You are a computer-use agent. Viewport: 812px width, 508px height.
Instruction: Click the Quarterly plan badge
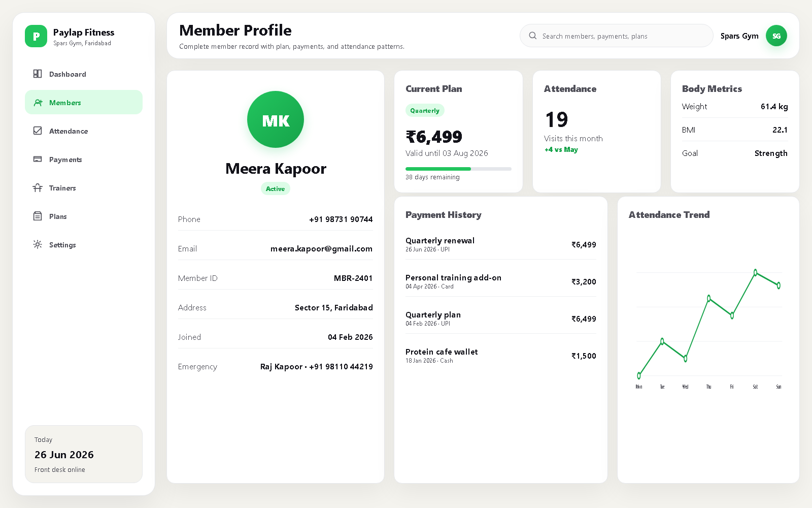(x=425, y=110)
